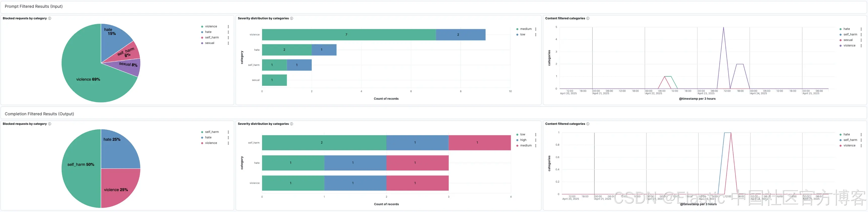
Task: Open options for self_harm in Output line chart legend
Action: coord(861,140)
